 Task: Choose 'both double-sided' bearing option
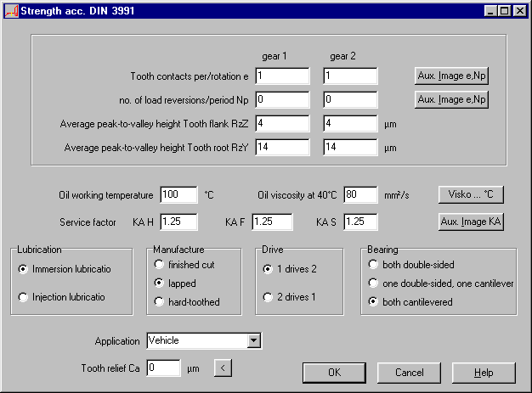pos(372,265)
